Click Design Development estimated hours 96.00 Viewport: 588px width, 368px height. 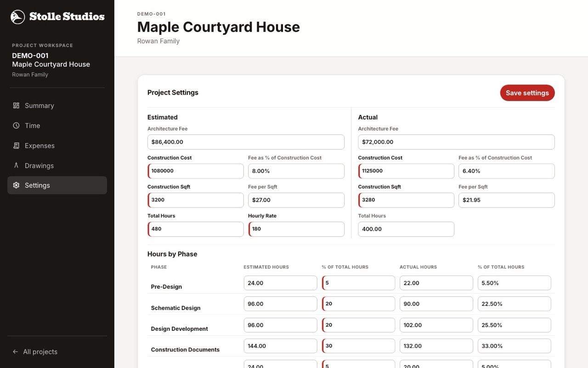[280, 325]
